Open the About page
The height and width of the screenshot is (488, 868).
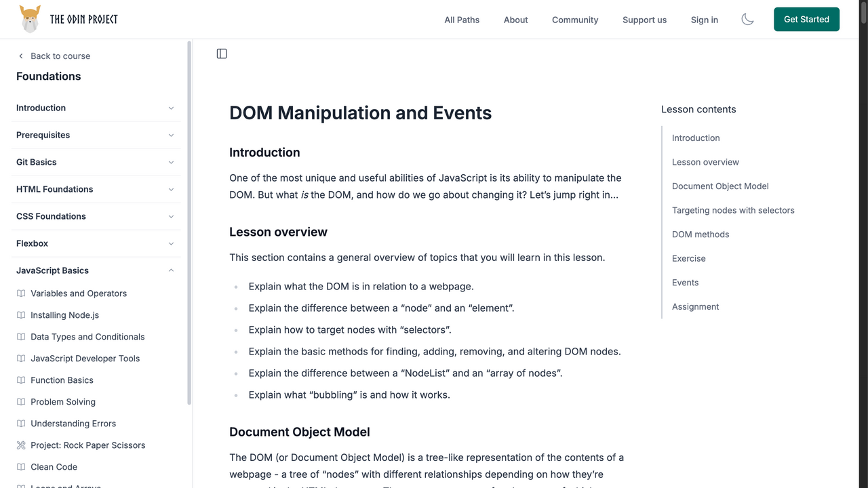515,20
